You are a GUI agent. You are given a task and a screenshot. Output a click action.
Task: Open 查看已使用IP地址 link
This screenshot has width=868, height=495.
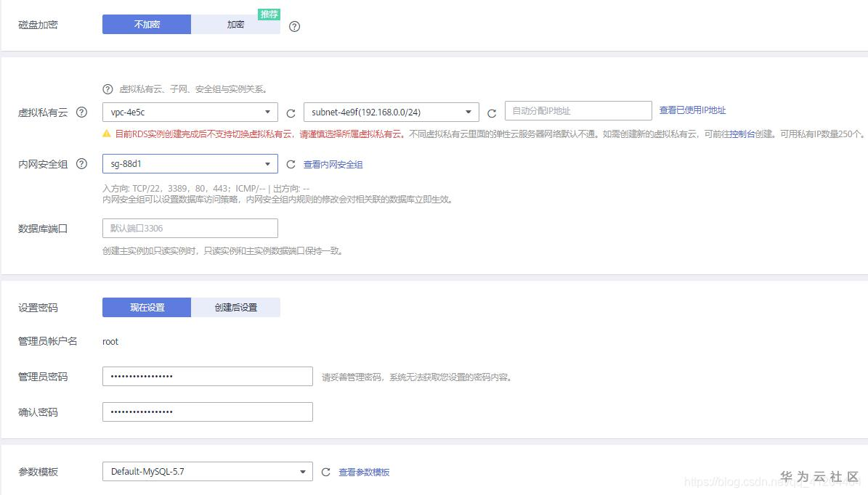click(x=692, y=110)
